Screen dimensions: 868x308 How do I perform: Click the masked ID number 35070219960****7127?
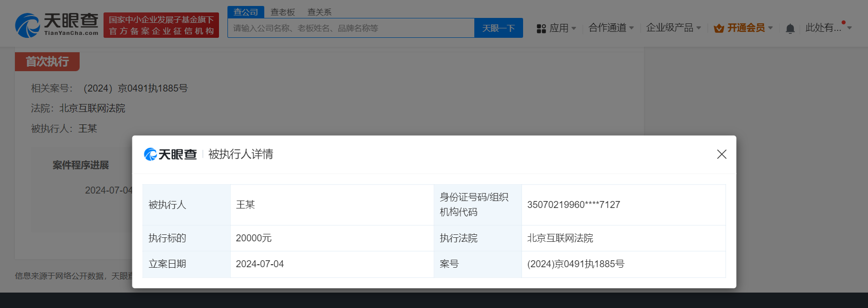[x=573, y=205]
